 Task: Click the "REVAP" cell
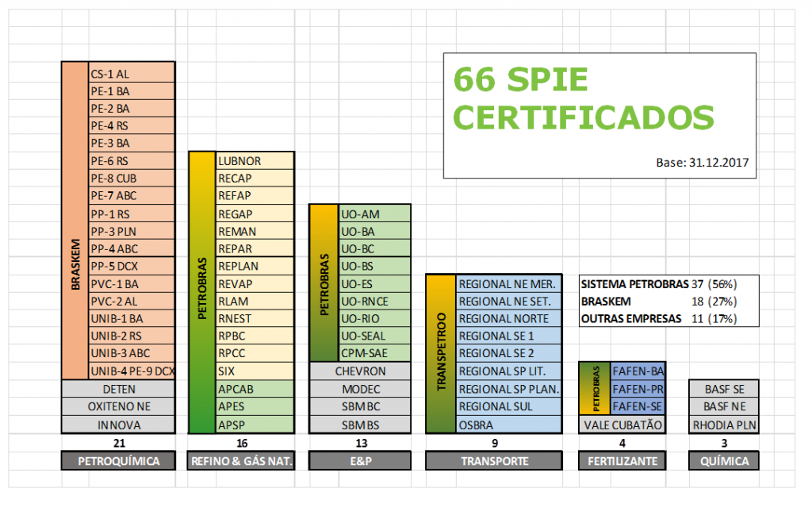(x=255, y=284)
